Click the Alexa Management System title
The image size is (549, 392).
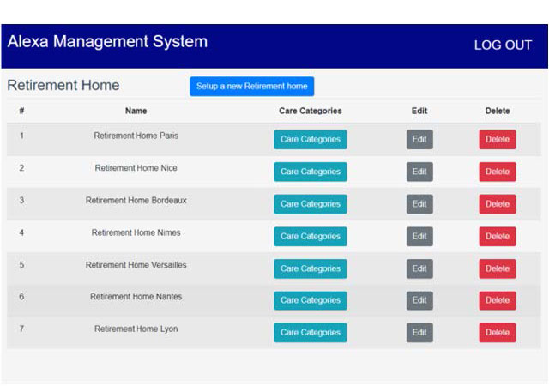(107, 41)
